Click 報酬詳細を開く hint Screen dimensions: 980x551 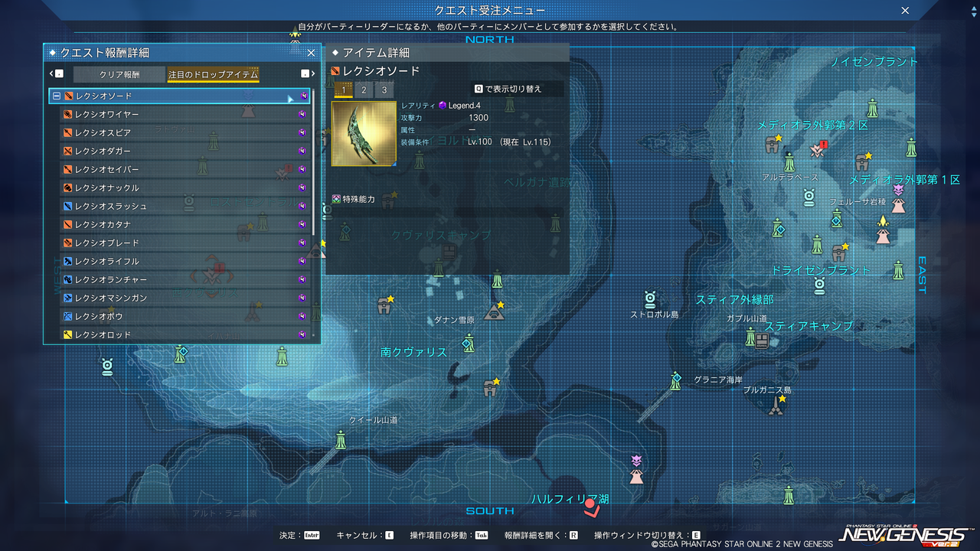point(541,536)
